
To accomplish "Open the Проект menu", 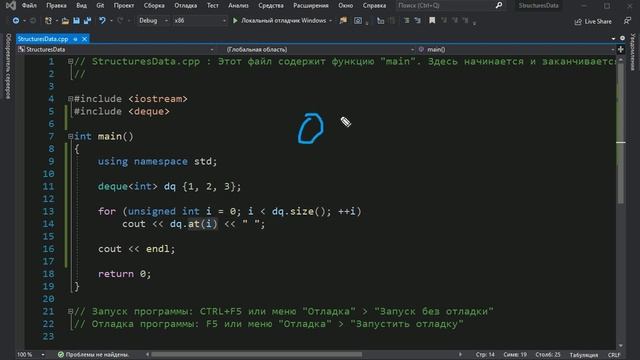I will pos(124,6).
